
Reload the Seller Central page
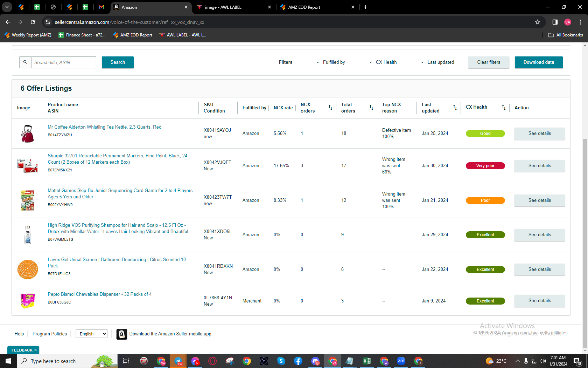tap(33, 22)
